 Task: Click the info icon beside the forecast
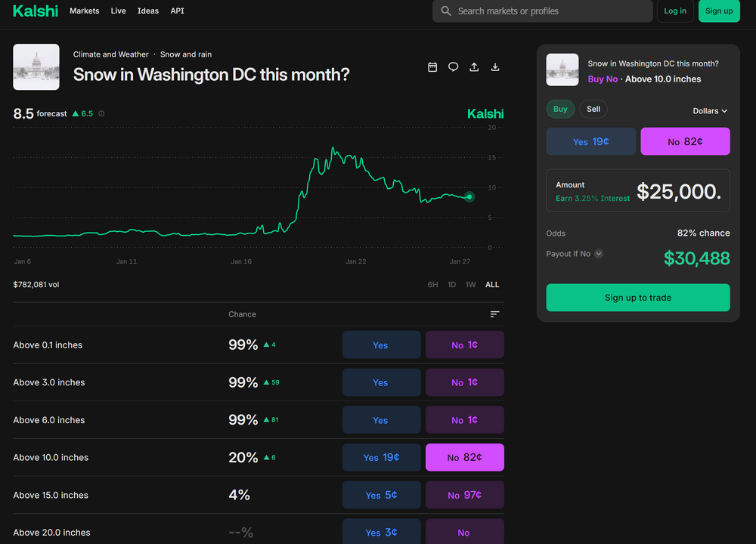(101, 114)
